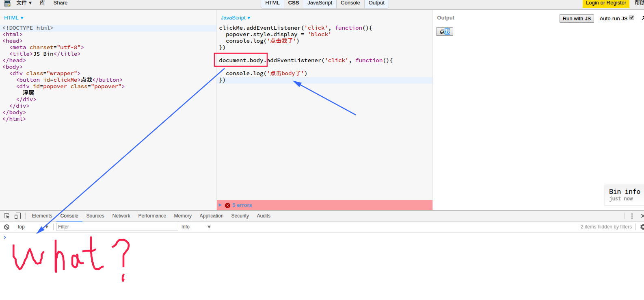Screen dimensions: 644x300
Task: Toggle the CSS panel tab
Action: [294, 3]
